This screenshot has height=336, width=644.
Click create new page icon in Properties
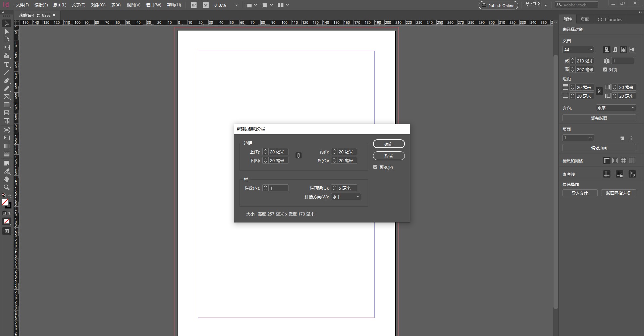(x=622, y=138)
